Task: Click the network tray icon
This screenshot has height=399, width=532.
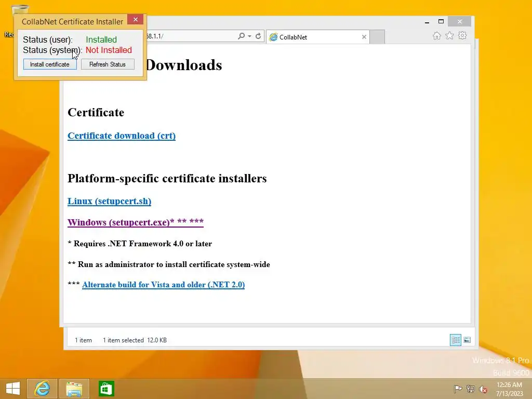Action: [x=471, y=389]
